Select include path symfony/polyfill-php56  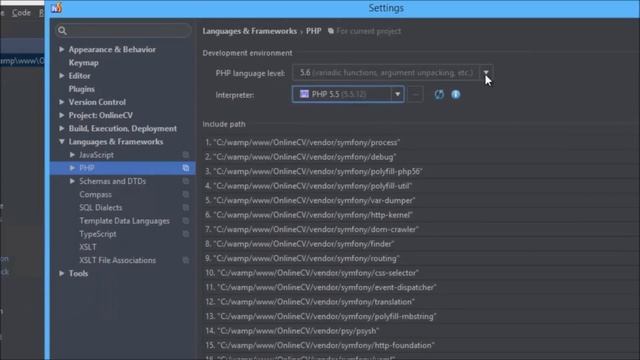314,171
